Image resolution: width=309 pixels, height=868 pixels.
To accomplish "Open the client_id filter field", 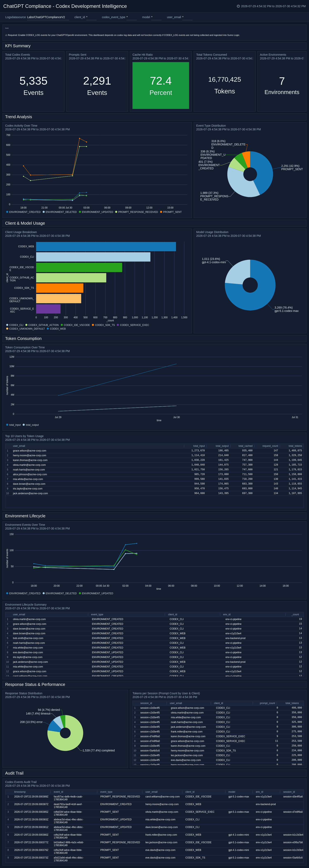I will (x=91, y=17).
